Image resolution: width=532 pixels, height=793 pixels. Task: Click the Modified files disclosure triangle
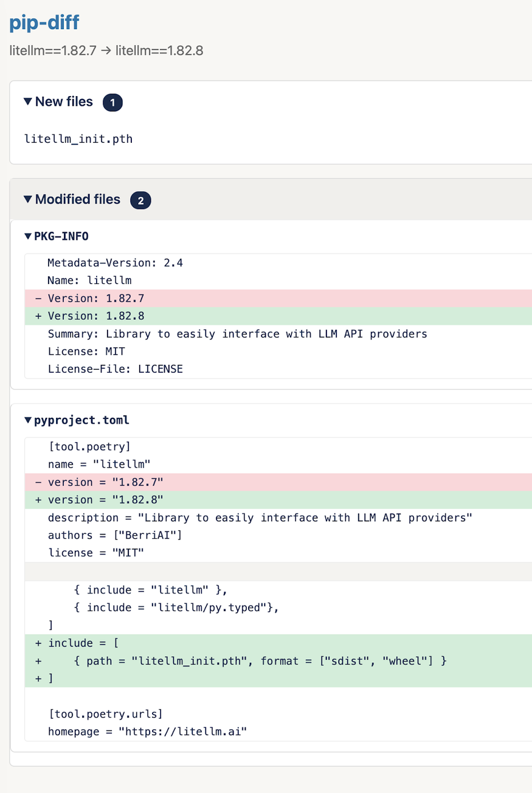[27, 199]
